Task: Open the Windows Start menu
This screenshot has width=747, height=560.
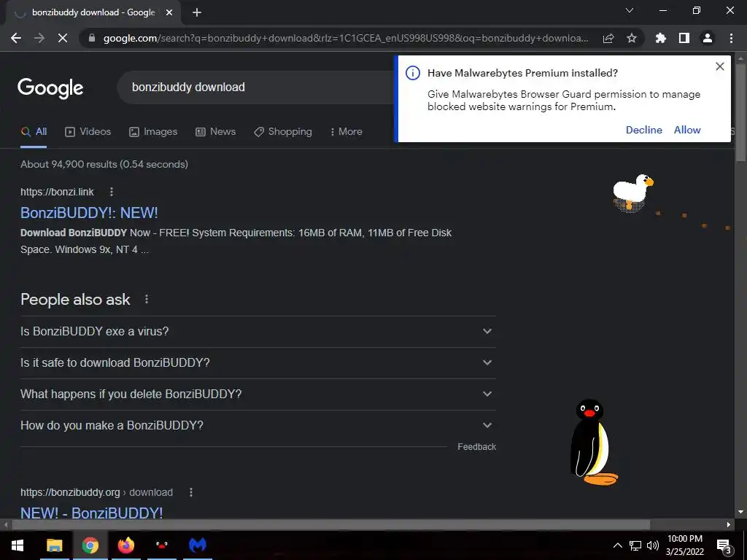Action: click(x=18, y=545)
